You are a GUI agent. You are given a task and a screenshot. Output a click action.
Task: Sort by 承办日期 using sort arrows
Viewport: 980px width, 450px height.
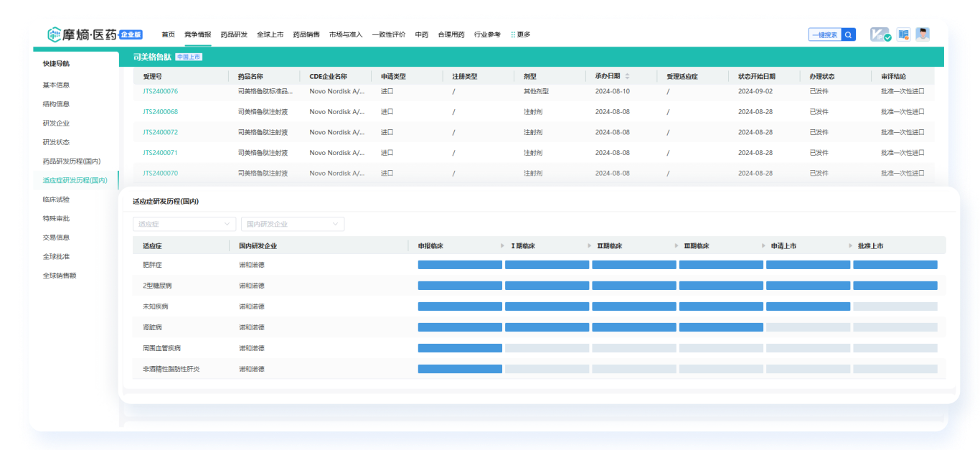pos(627,76)
